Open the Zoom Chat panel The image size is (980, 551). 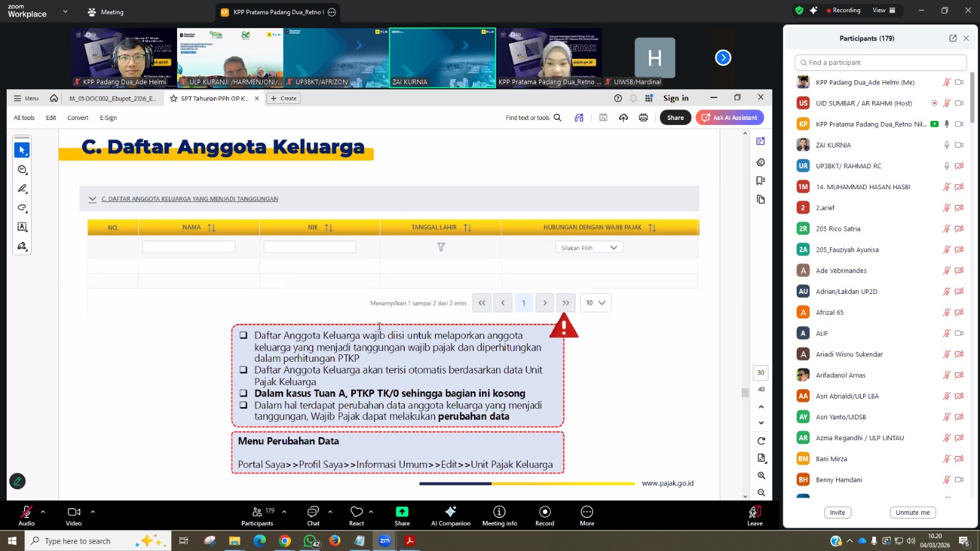313,512
